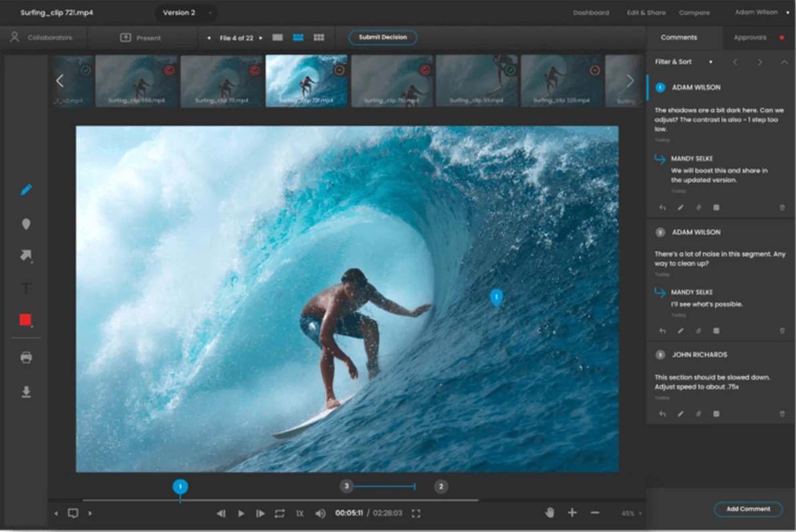Screen dimensions: 796x532
Task: Open the Dashboard menu item
Action: coord(591,12)
